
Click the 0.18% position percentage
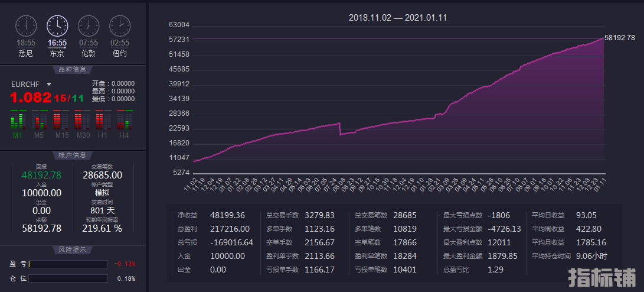tap(126, 278)
